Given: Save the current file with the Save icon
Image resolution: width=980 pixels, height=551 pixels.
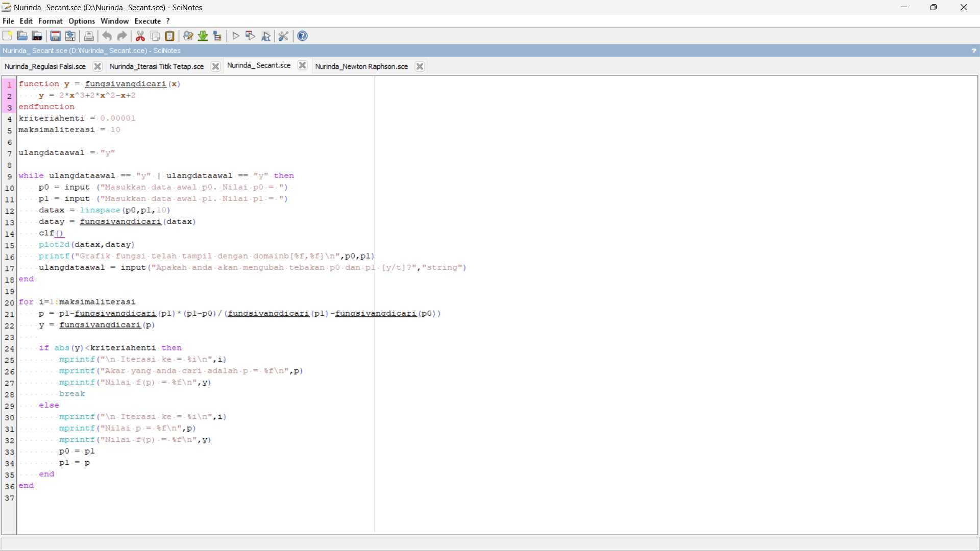Looking at the screenshot, I should coord(56,36).
